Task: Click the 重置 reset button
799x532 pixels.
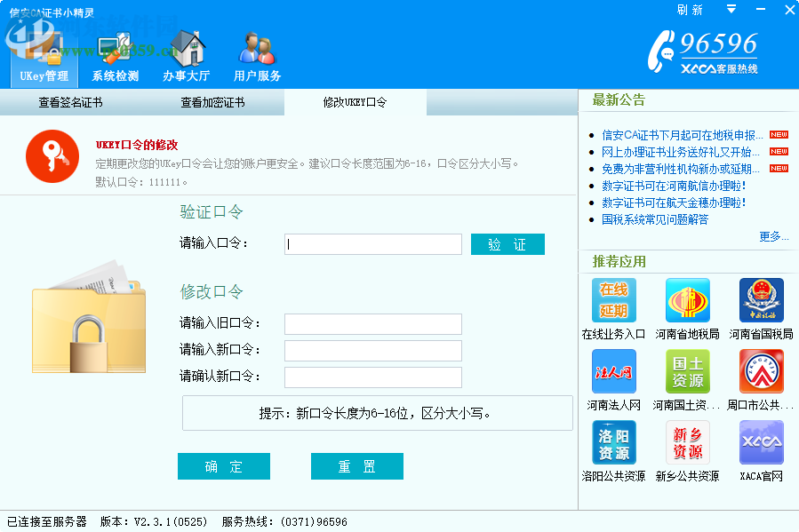Action: [x=357, y=466]
